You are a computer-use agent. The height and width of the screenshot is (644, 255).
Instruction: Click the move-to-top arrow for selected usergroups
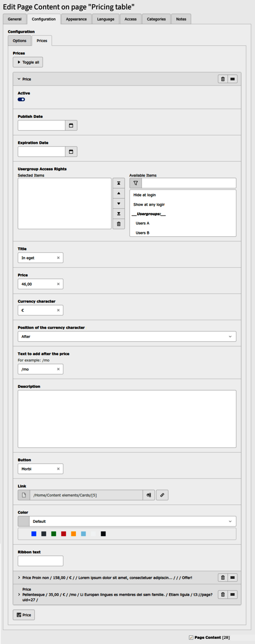click(x=119, y=183)
